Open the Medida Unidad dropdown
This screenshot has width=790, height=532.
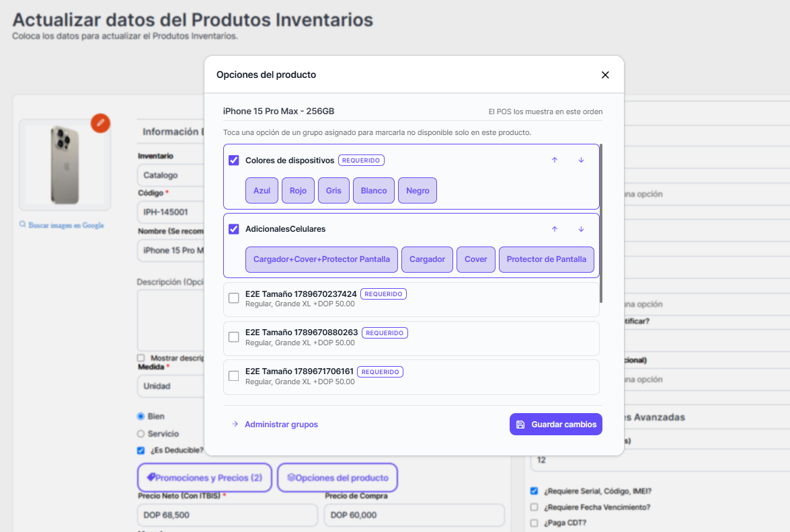(171, 386)
